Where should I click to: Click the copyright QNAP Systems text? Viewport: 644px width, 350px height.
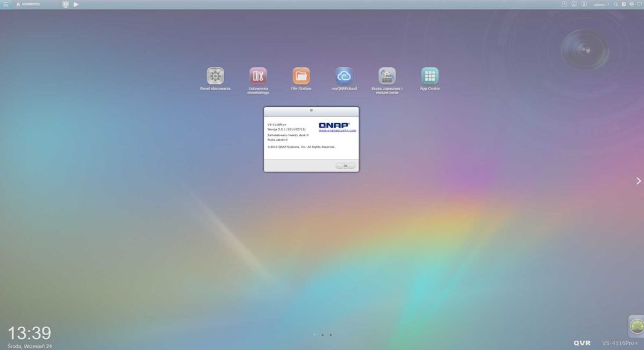tap(301, 147)
